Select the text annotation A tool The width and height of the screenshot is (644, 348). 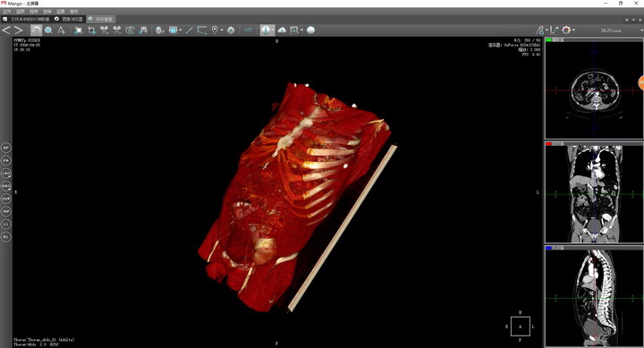tap(61, 30)
